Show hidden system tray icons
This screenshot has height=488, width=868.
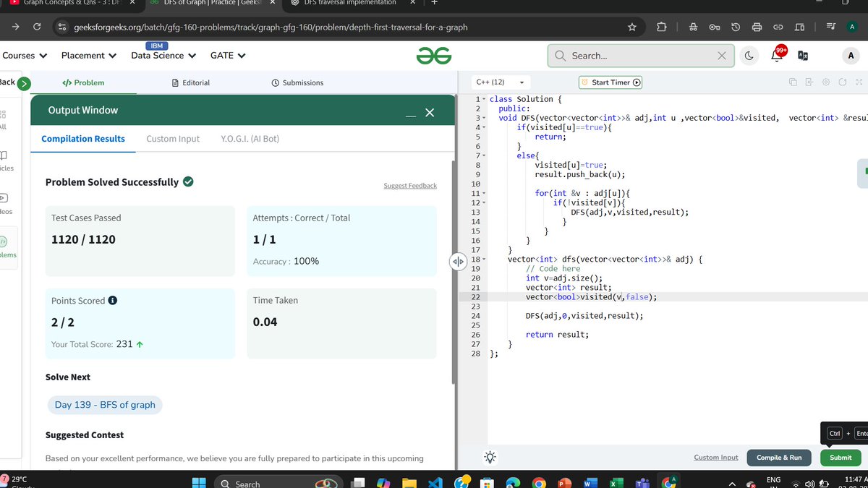point(733,483)
